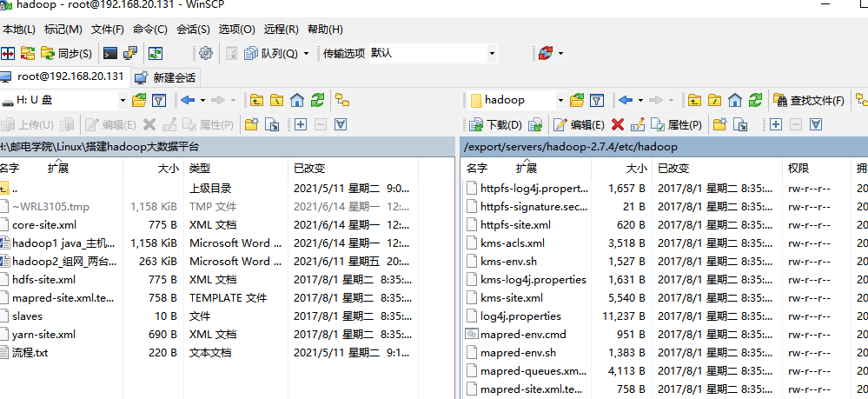The image size is (868, 399).
Task: Open in PuTTY icon
Action: 130,53
